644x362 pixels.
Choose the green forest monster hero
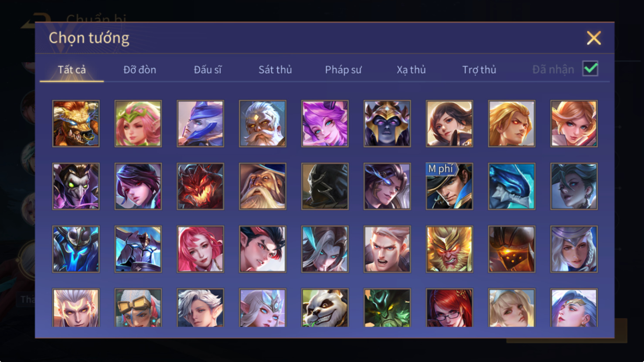click(387, 308)
